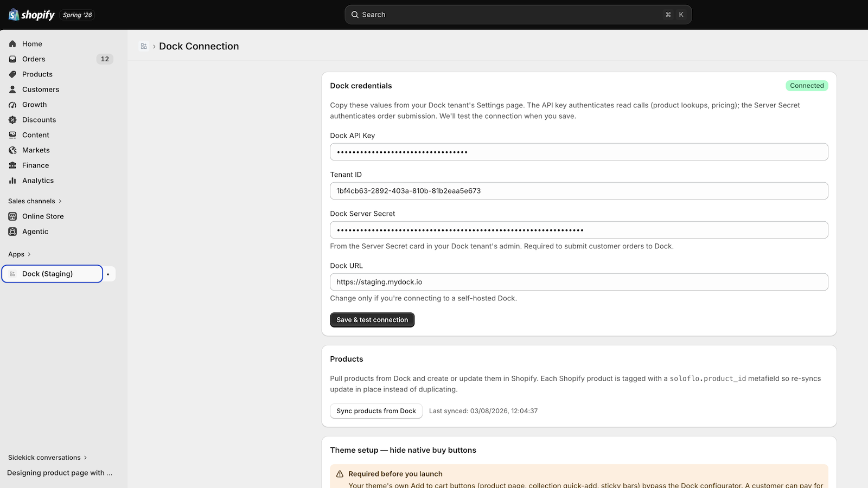Click the Dock Connection page title
Screen dimensions: 868x488
pos(199,47)
